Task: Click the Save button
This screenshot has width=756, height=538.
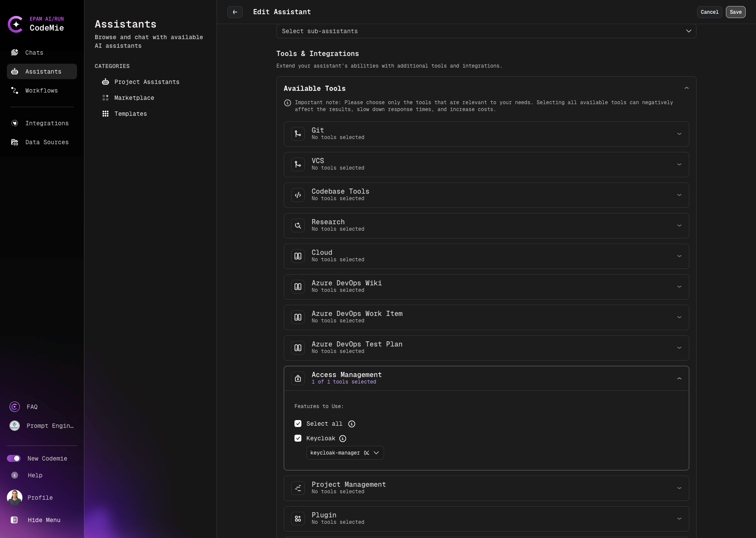Action: 736,12
